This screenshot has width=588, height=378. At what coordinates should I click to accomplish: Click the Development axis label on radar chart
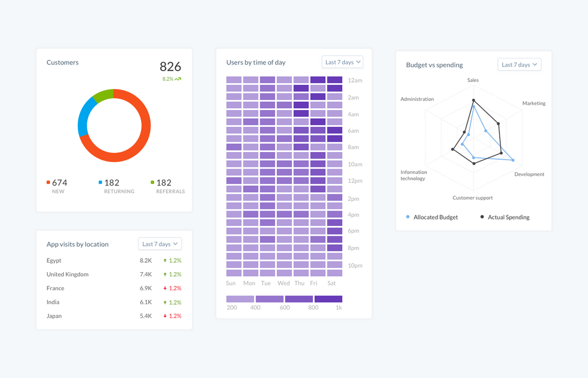529,174
